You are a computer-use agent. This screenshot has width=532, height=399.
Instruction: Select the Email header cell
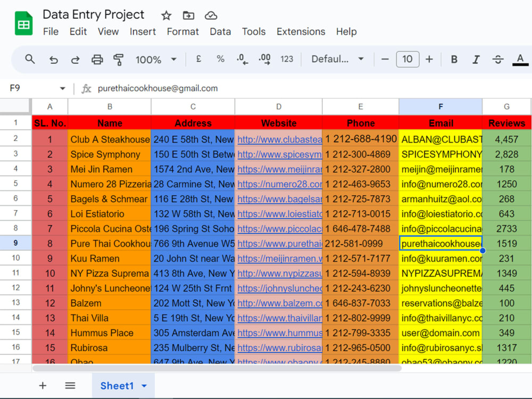point(440,123)
